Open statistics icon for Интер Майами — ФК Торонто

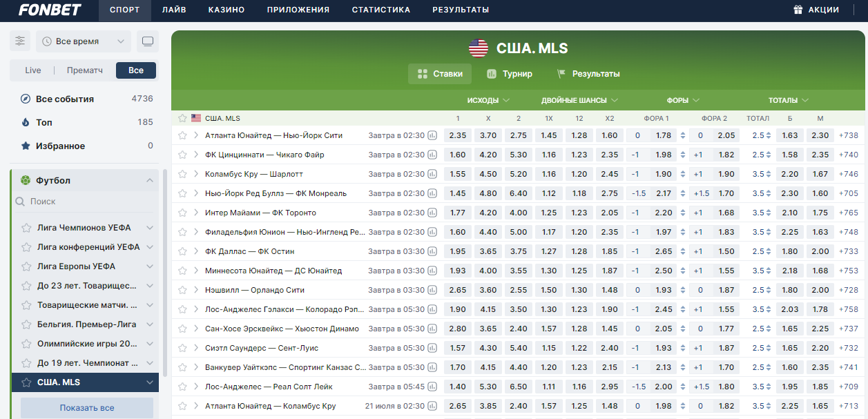(x=432, y=213)
